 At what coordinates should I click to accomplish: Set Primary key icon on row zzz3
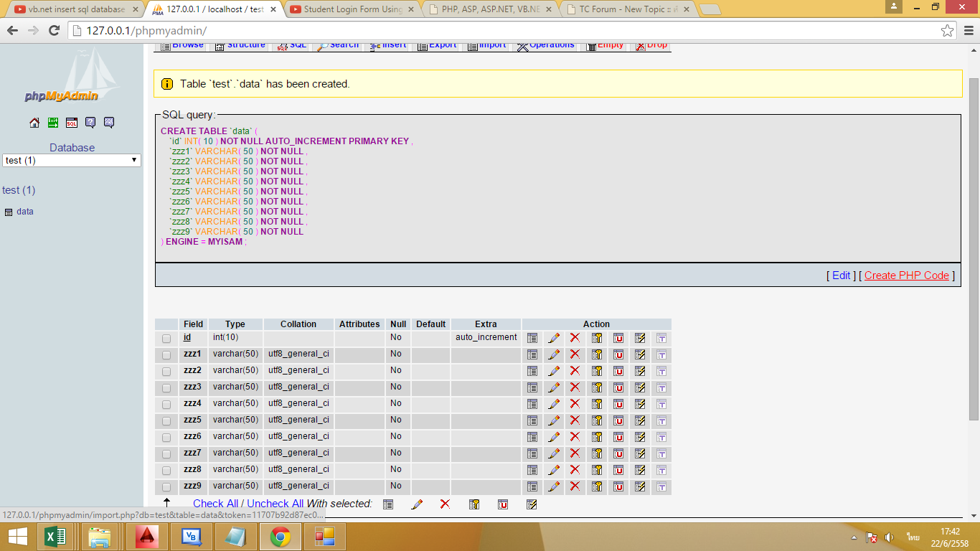coord(596,387)
